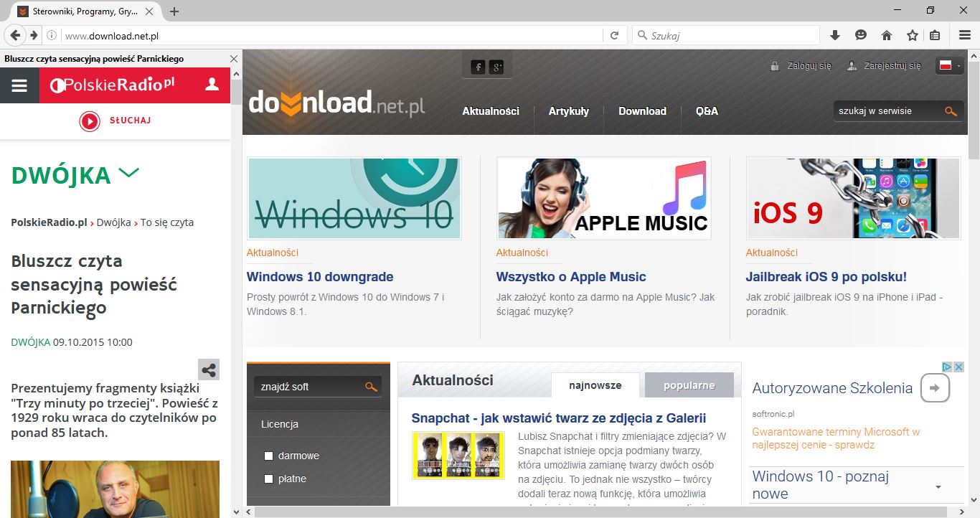Open the browser hamburger menu
The height and width of the screenshot is (518, 980).
point(965,35)
